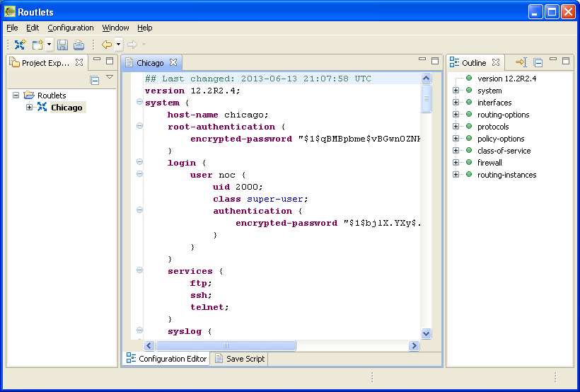
Task: Open the new wizard dropdown arrow
Action: coord(50,45)
